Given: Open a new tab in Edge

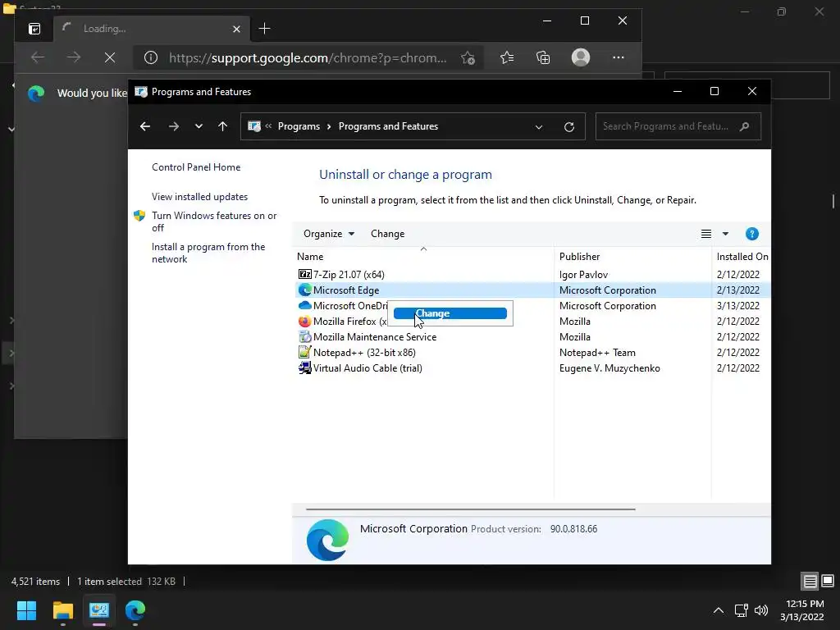Looking at the screenshot, I should click(x=265, y=29).
